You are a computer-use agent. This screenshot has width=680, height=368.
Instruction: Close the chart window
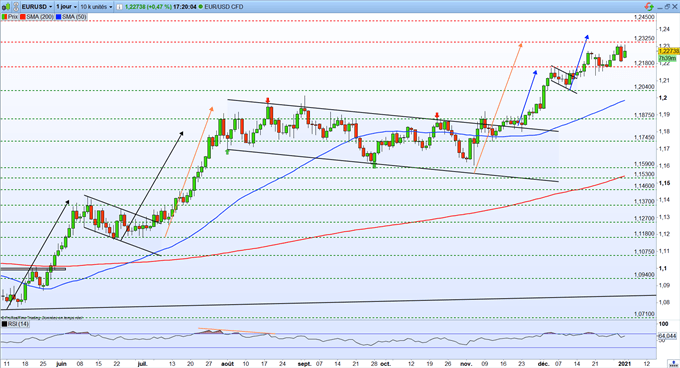click(675, 7)
